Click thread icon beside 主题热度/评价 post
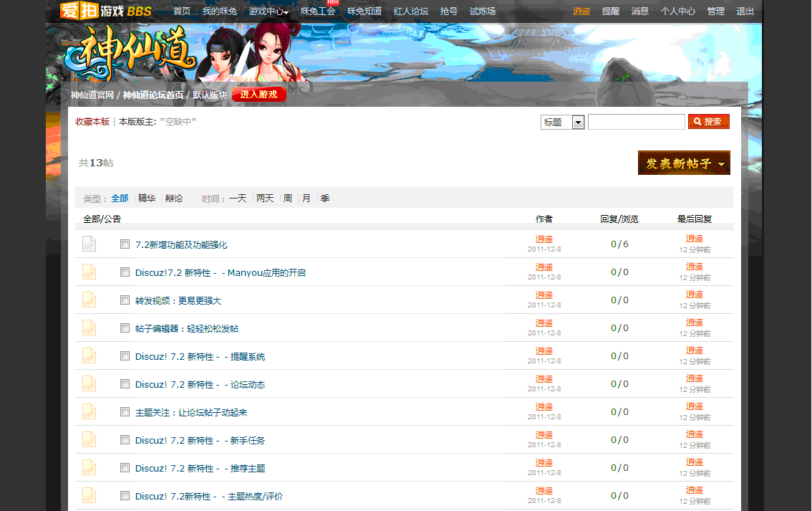 pyautogui.click(x=89, y=495)
